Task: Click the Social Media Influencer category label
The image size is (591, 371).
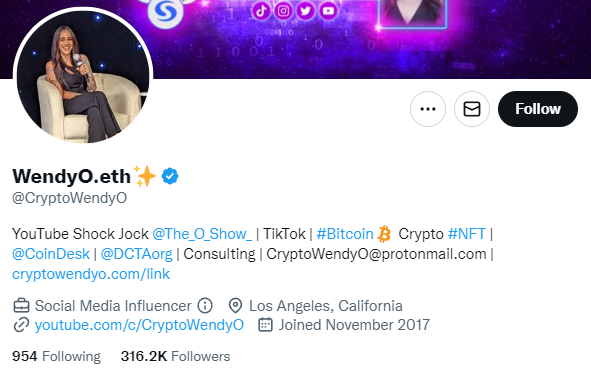Action: [x=113, y=306]
